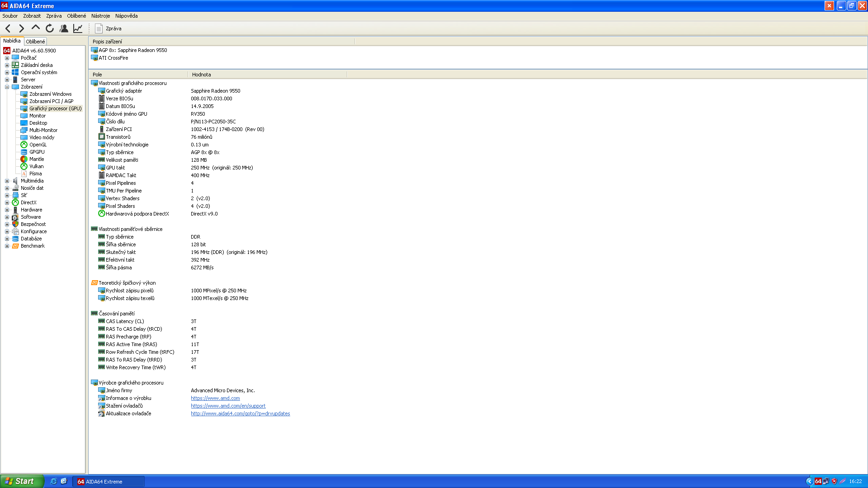Click the user profile toolbar icon
The height and width of the screenshot is (488, 868).
pyautogui.click(x=64, y=28)
